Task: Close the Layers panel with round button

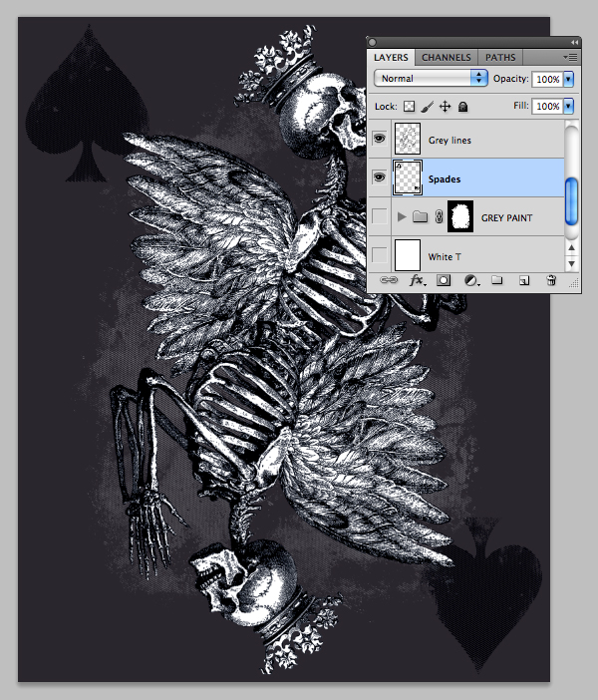Action: click(x=372, y=42)
